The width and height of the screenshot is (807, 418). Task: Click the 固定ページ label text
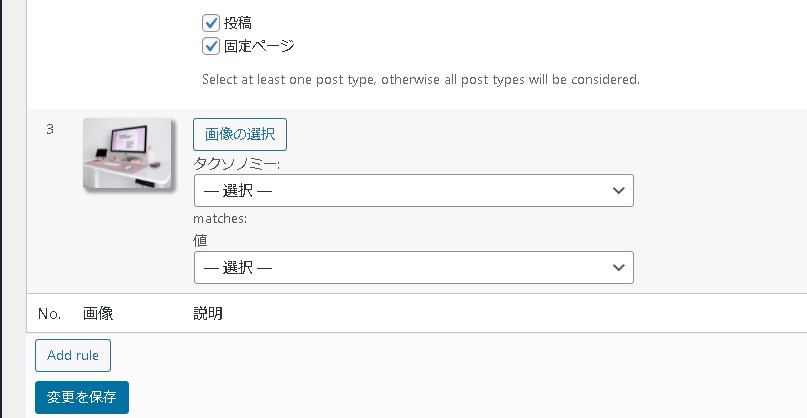[x=260, y=46]
